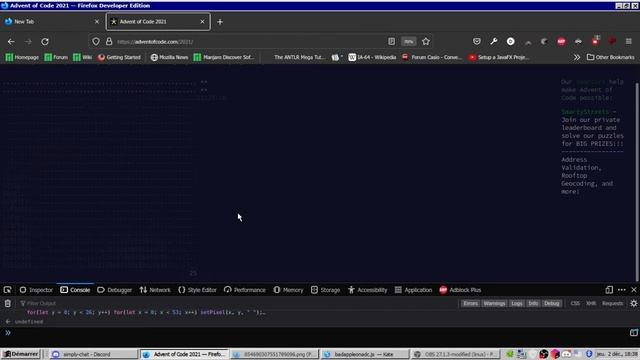Screen dimensions: 640x360
Task: Activate the element picker tool
Action: pyautogui.click(x=7, y=290)
